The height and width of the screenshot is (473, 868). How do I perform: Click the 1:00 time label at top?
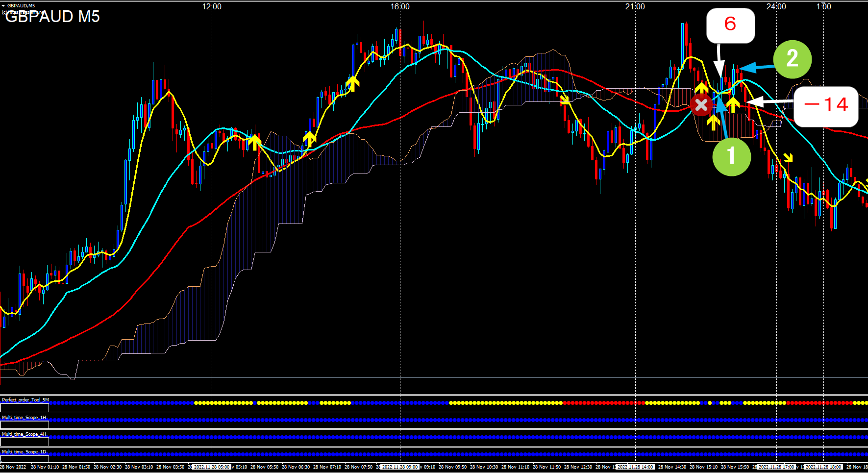click(x=824, y=6)
